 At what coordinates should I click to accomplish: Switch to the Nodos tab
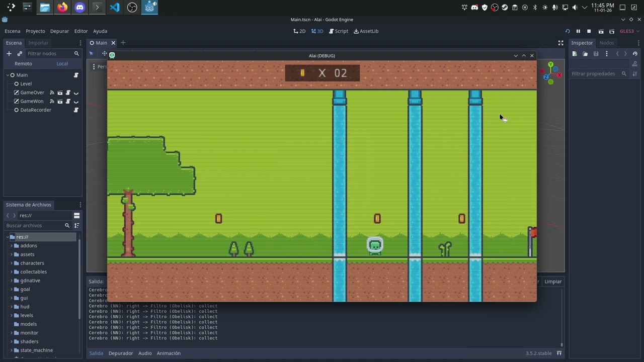pos(606,43)
